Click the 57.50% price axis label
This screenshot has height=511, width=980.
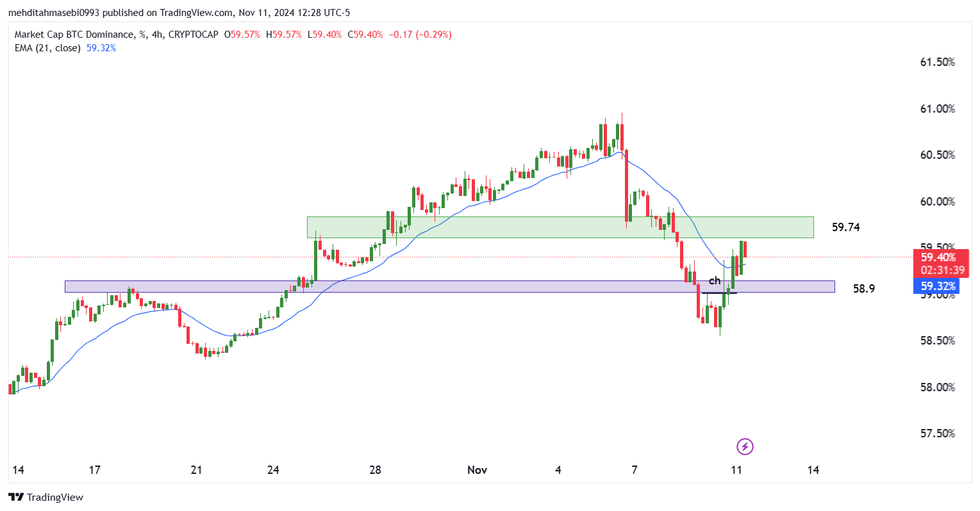(938, 434)
